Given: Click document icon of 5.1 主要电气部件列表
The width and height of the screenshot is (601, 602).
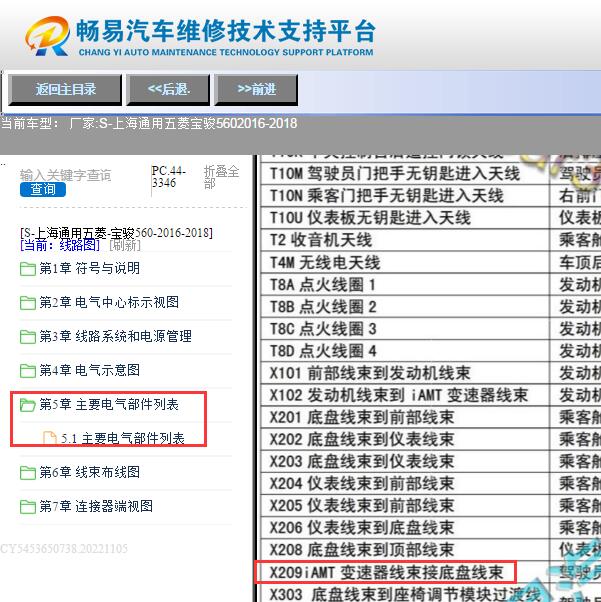Looking at the screenshot, I should [x=50, y=438].
